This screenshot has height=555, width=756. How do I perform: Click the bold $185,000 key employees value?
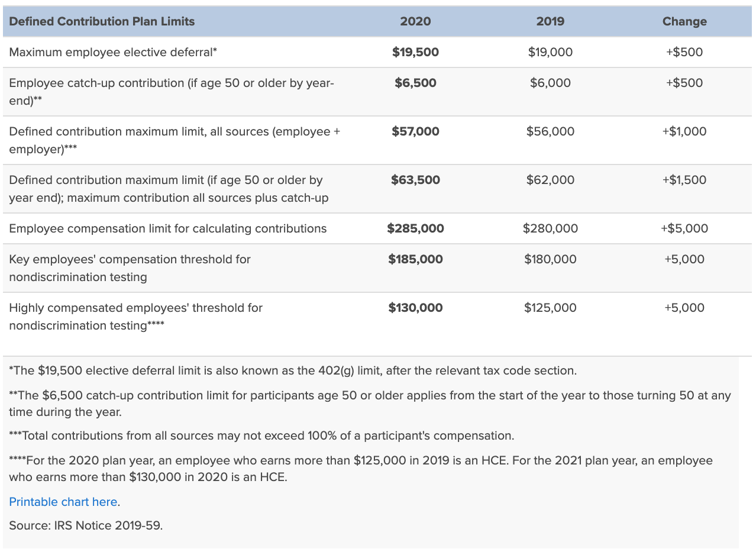click(x=415, y=259)
